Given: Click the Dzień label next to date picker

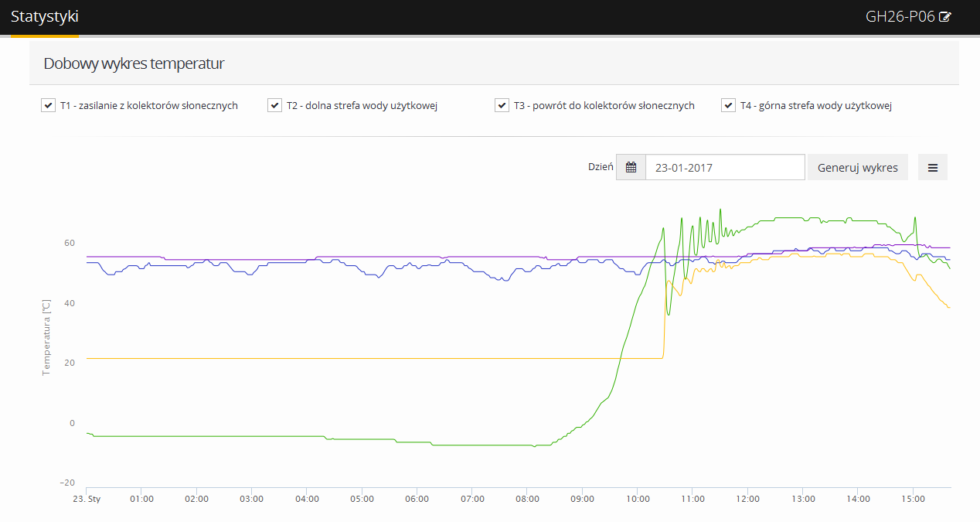Looking at the screenshot, I should (600, 167).
